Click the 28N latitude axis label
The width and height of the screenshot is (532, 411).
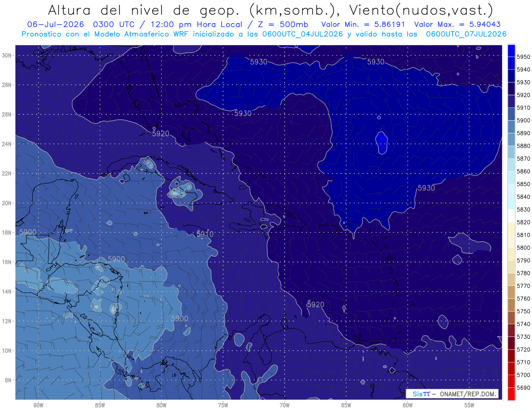7,85
